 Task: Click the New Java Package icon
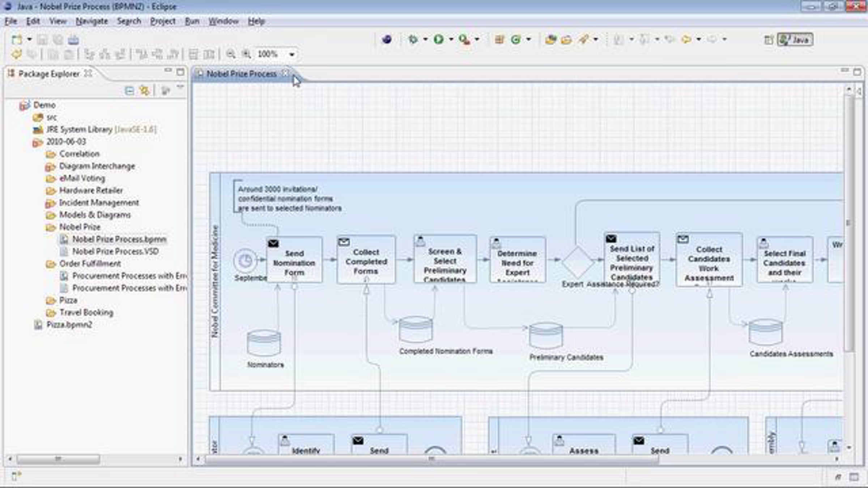[x=499, y=39]
